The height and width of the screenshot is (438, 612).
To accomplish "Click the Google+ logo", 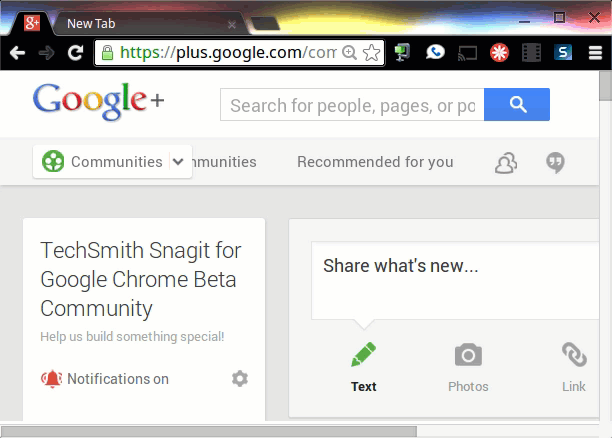I will (x=98, y=102).
